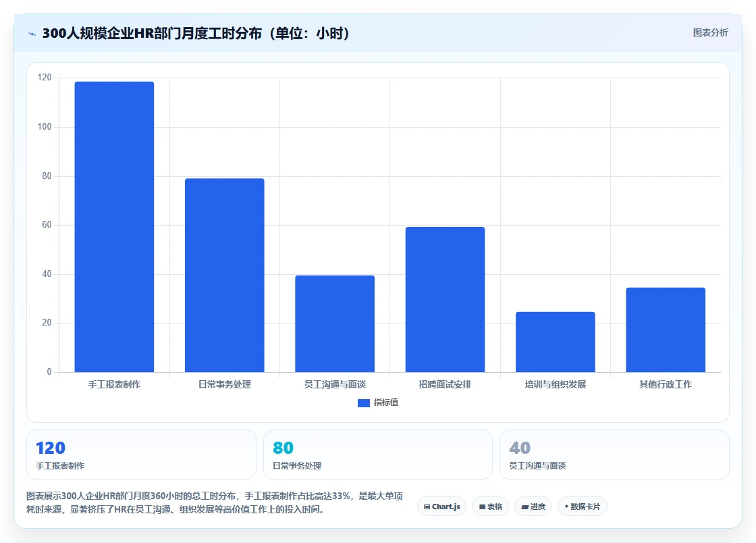Click the 日常事务处理 bar in the chart
This screenshot has width=756, height=543.
(225, 276)
